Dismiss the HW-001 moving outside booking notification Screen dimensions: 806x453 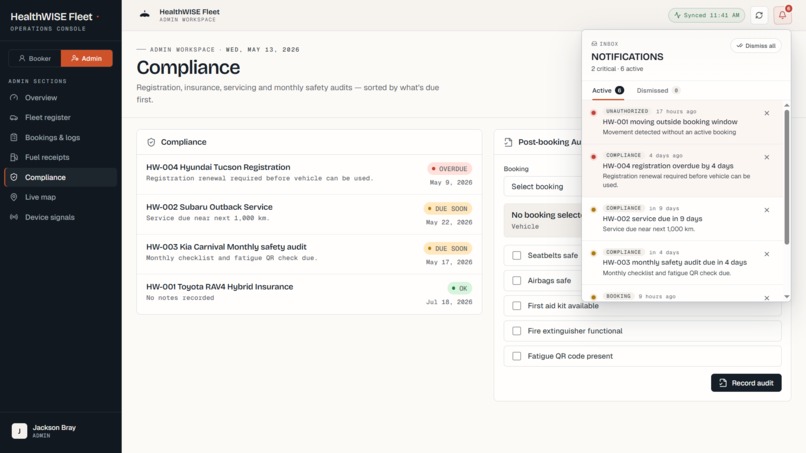tap(766, 113)
